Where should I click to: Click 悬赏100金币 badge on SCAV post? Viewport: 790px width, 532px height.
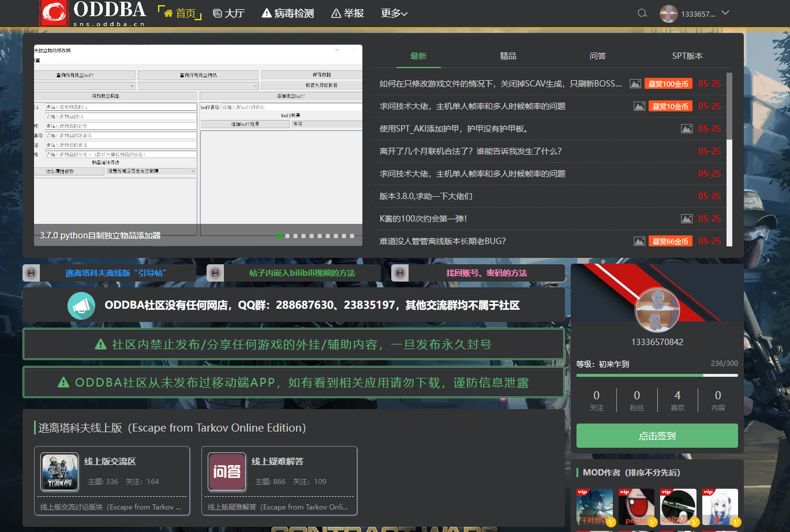[668, 84]
